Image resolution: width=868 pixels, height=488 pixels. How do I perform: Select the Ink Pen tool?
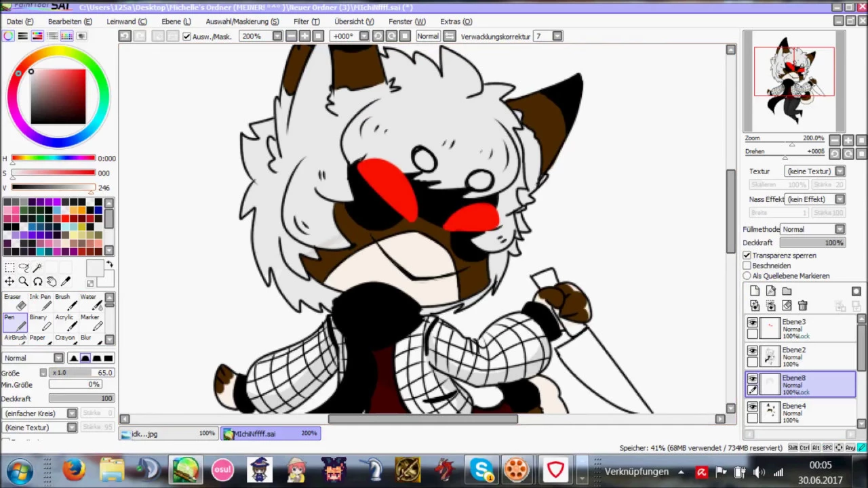click(40, 302)
